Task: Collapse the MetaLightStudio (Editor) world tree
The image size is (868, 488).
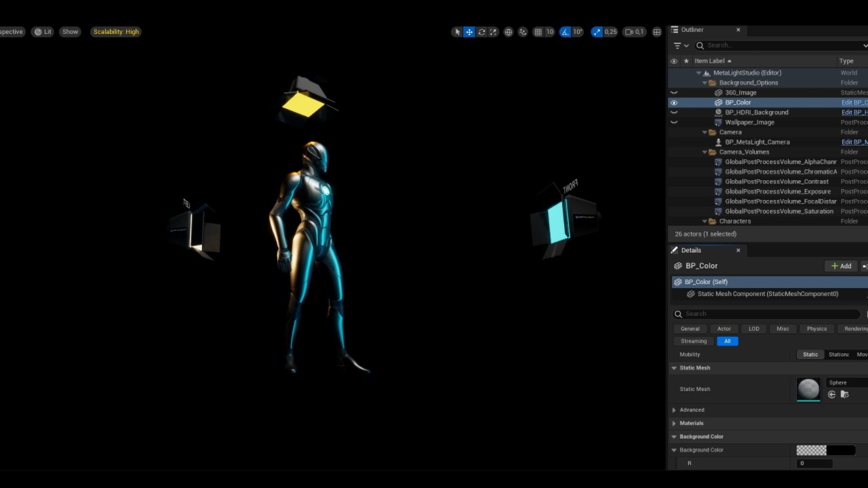Action: point(698,73)
